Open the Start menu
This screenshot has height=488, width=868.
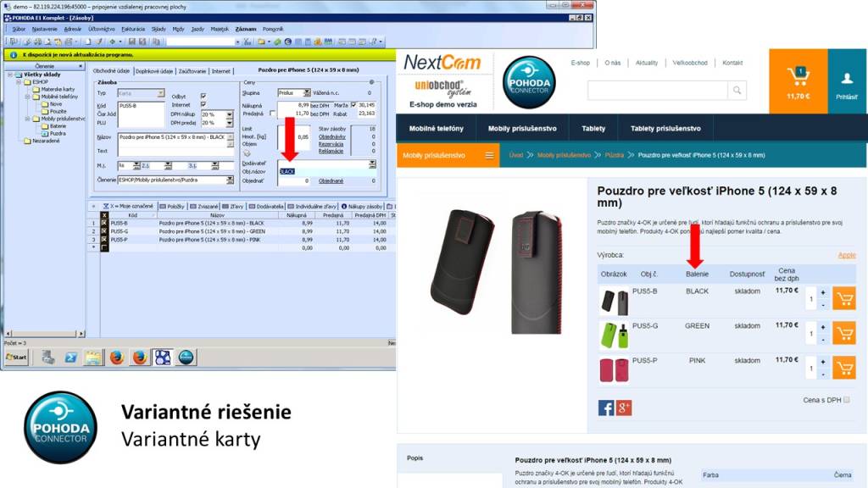(x=17, y=358)
